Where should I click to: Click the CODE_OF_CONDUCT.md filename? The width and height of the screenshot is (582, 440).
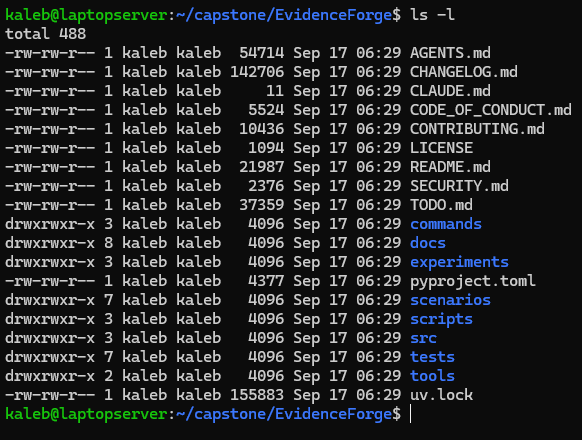491,110
